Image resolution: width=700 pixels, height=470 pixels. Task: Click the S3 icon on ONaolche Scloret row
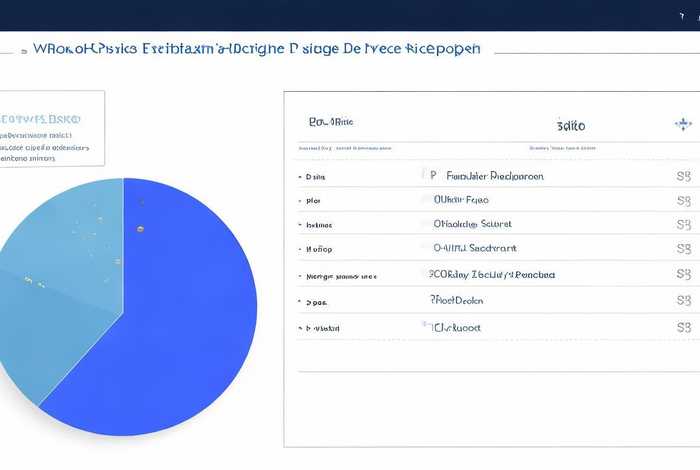coord(684,225)
